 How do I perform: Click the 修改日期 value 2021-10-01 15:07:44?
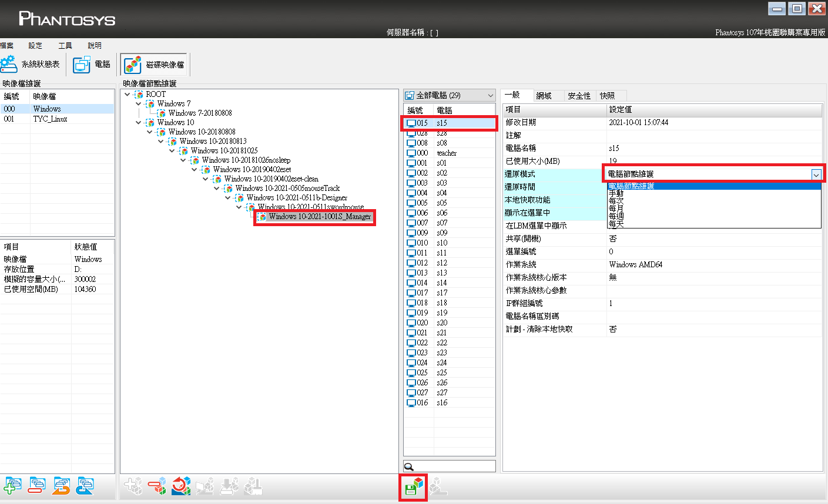[x=638, y=122]
